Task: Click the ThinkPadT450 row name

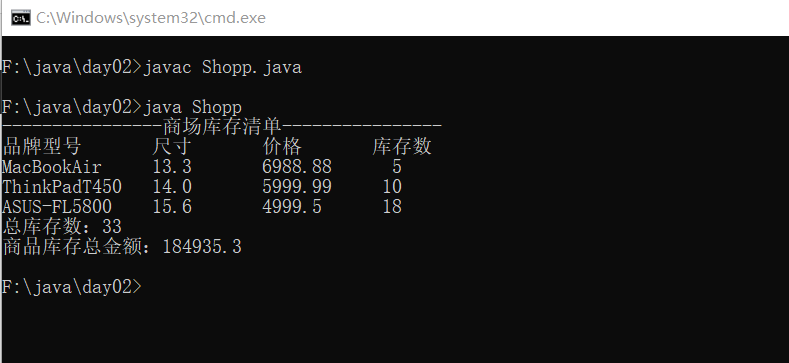Action: click(x=62, y=187)
